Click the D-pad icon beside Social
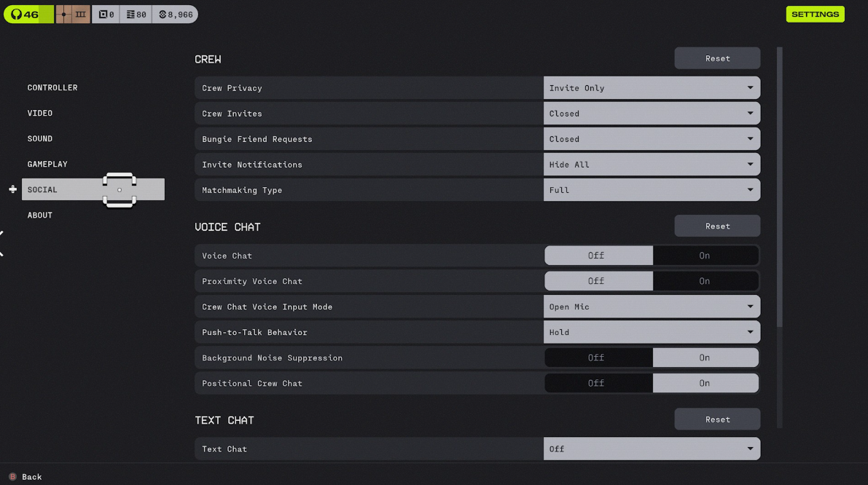The width and height of the screenshot is (868, 485). (x=12, y=189)
